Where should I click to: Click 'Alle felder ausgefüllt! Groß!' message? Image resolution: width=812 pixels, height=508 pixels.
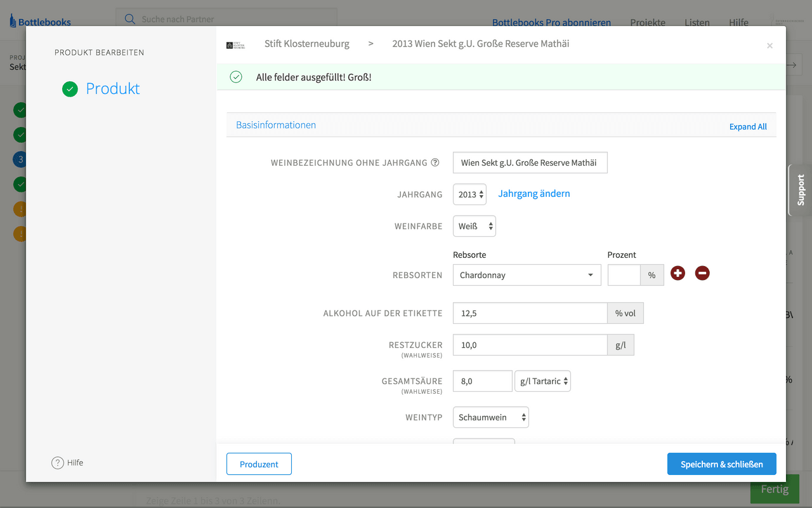coord(314,77)
